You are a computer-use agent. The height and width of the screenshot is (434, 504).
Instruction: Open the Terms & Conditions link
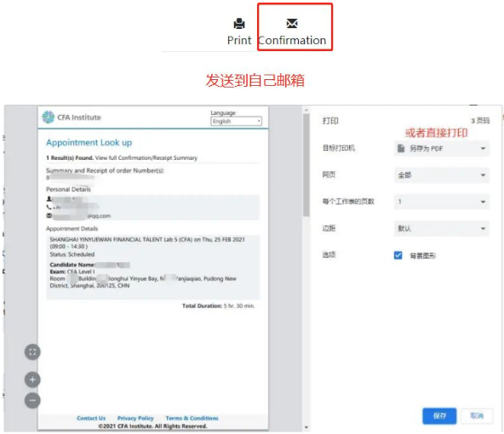(x=192, y=418)
